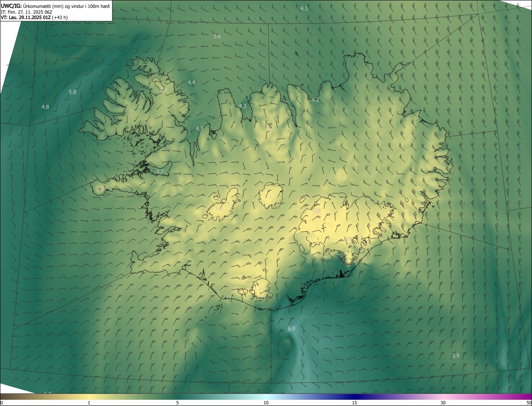532x406 pixels.
Task: Click the 4.2 value label on the map
Action: pos(315,100)
